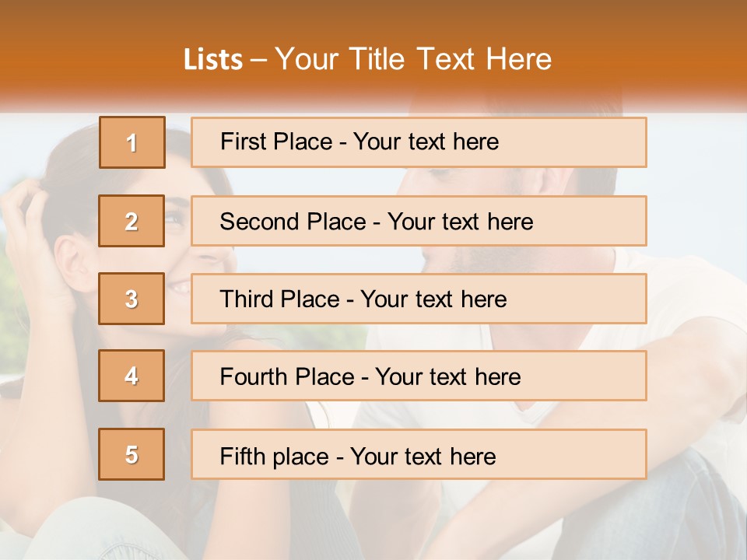Select the 'Your Title Text Here' heading
The height and width of the screenshot is (560, 747).
tap(413, 60)
